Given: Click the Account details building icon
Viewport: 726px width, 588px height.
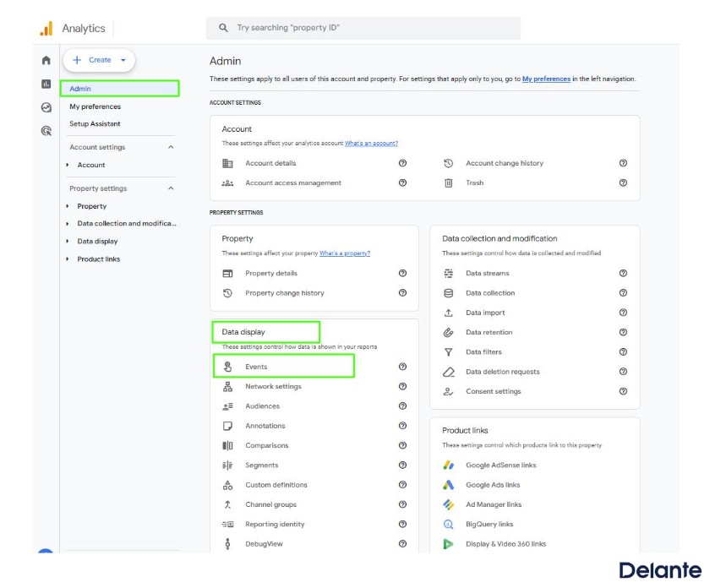Looking at the screenshot, I should coord(227,163).
